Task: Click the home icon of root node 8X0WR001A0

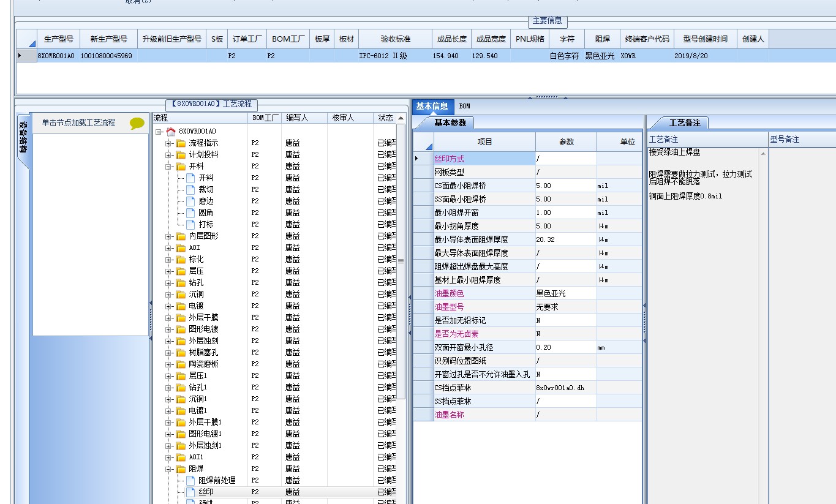Action: click(x=171, y=132)
